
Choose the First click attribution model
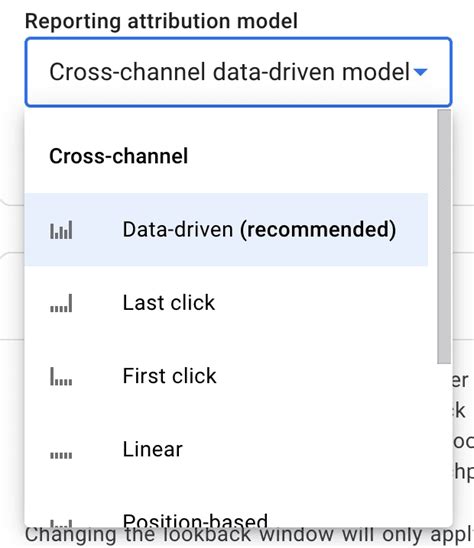[x=226, y=376]
